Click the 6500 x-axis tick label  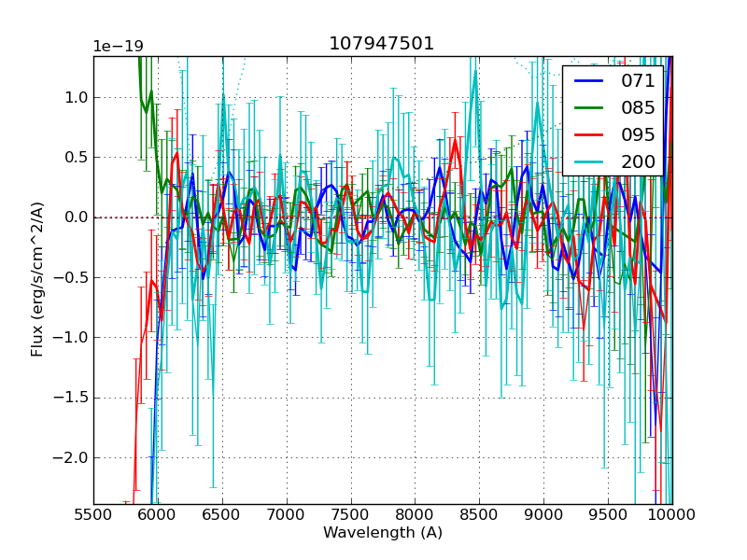(222, 514)
